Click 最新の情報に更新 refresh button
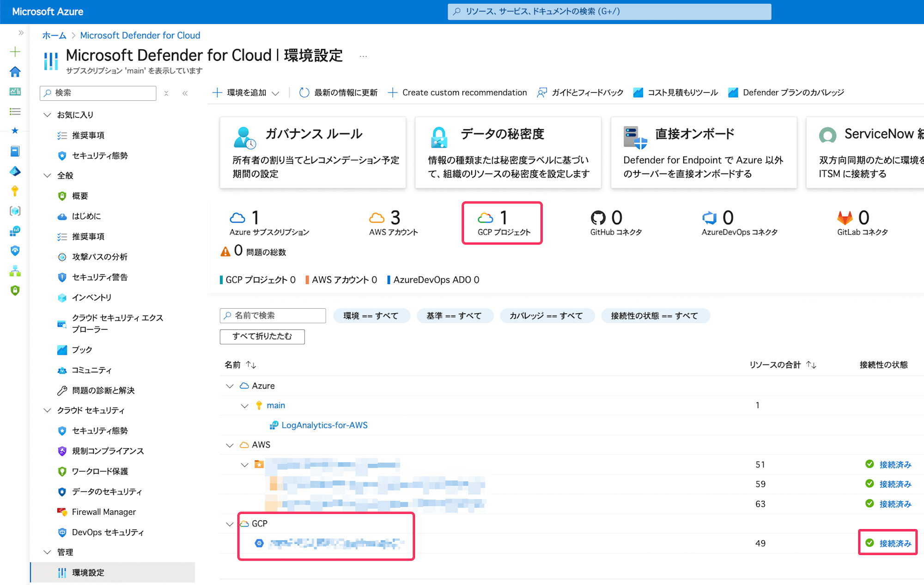Image resolution: width=924 pixels, height=585 pixels. (338, 93)
